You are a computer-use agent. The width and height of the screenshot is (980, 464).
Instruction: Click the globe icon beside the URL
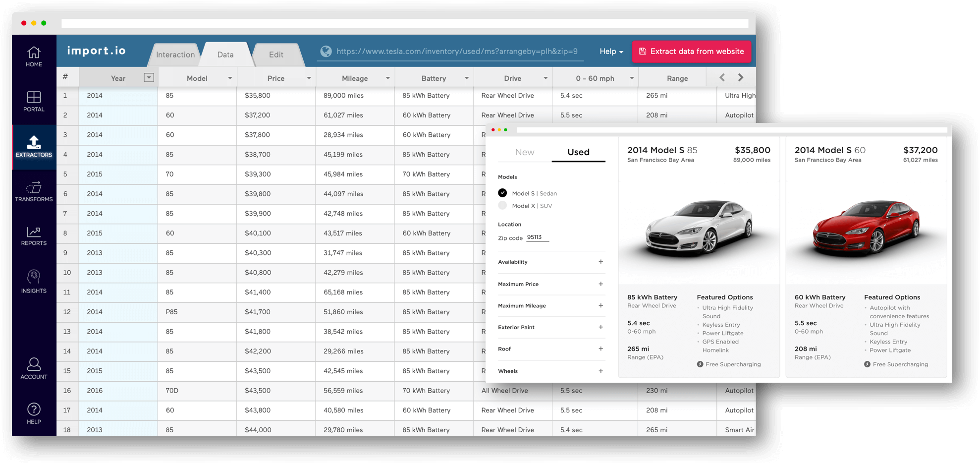tap(326, 51)
